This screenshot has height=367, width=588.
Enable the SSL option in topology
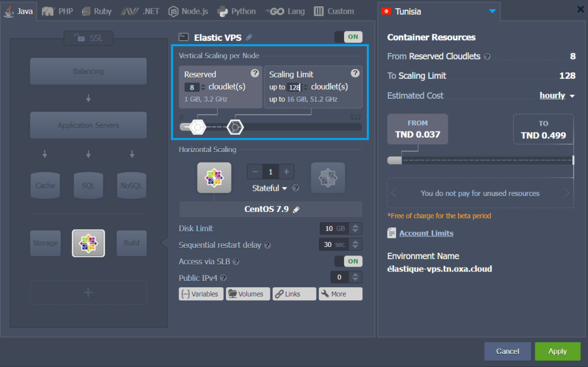(x=88, y=38)
